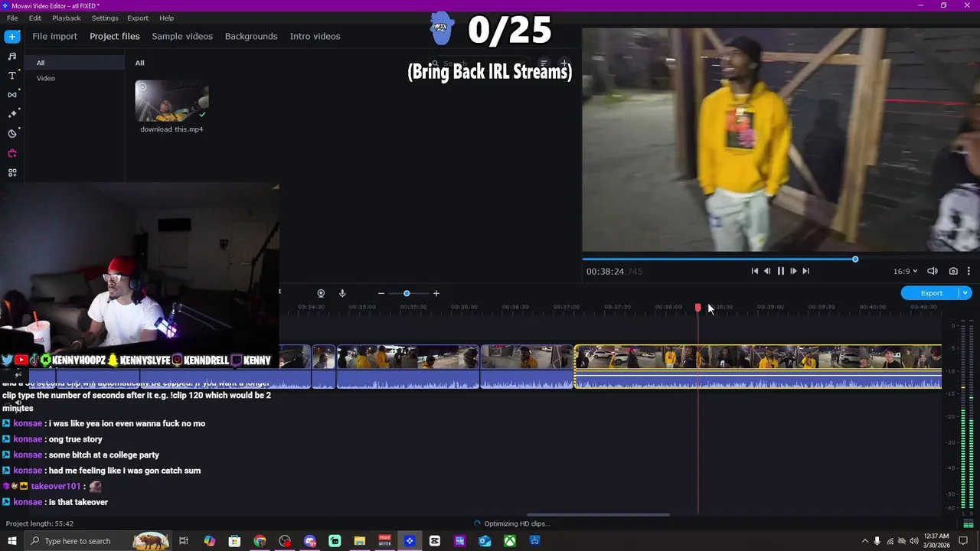Open the Help menu
Screen dimensions: 980x551
(x=166, y=18)
